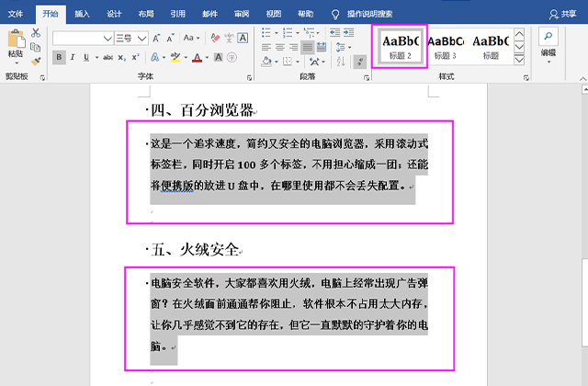Image resolution: width=588 pixels, height=386 pixels.
Task: Toggle show paragraph marks button
Action: click(360, 62)
